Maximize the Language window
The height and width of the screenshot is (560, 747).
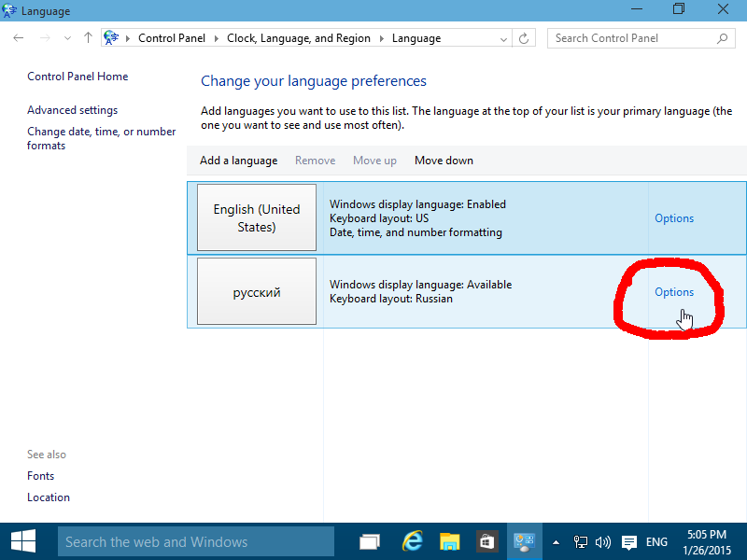679,9
